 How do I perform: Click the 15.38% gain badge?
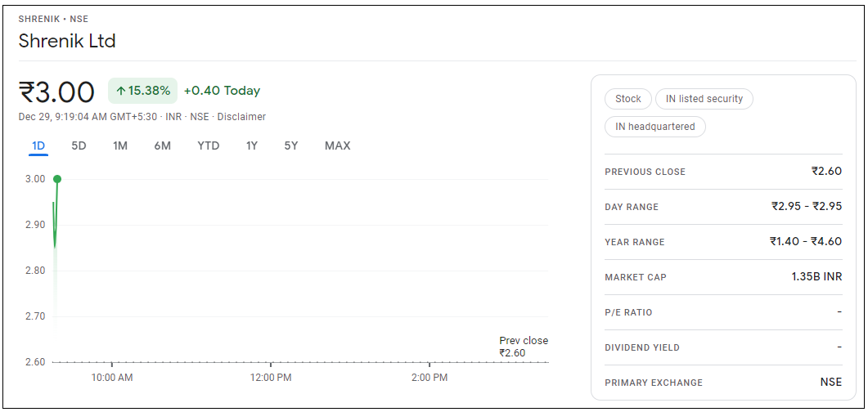pos(143,91)
